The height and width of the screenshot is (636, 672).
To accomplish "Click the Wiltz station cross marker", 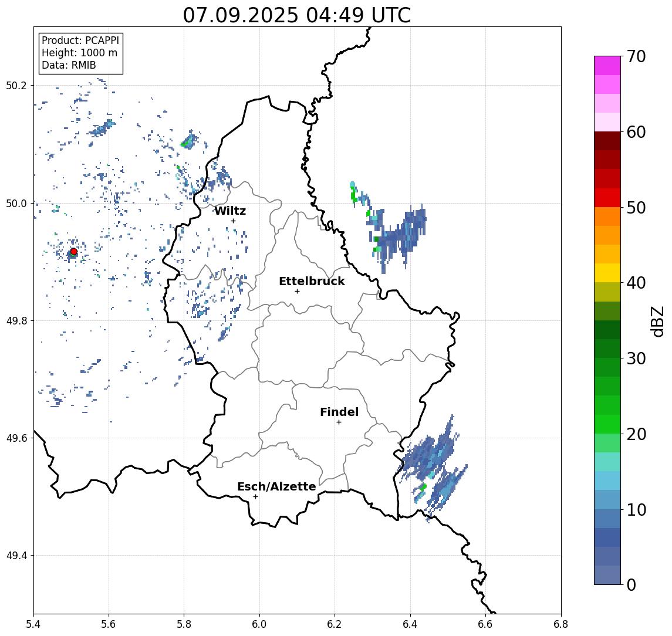I will click(x=233, y=221).
